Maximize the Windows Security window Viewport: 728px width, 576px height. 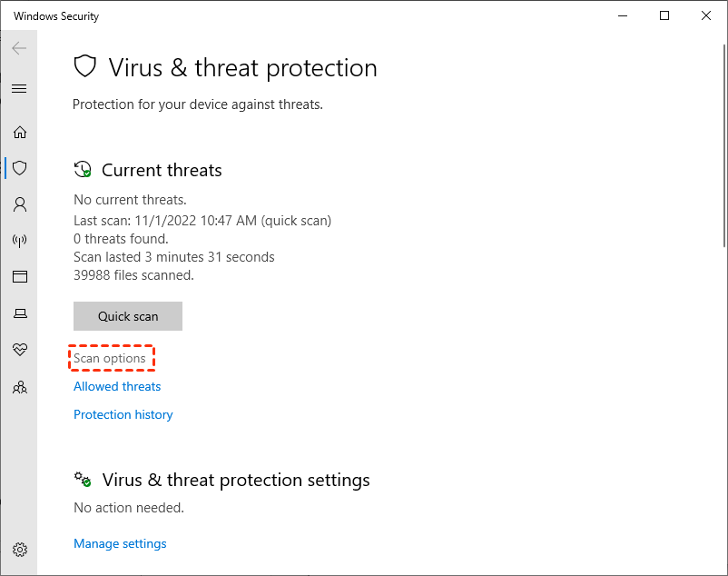[x=664, y=15]
